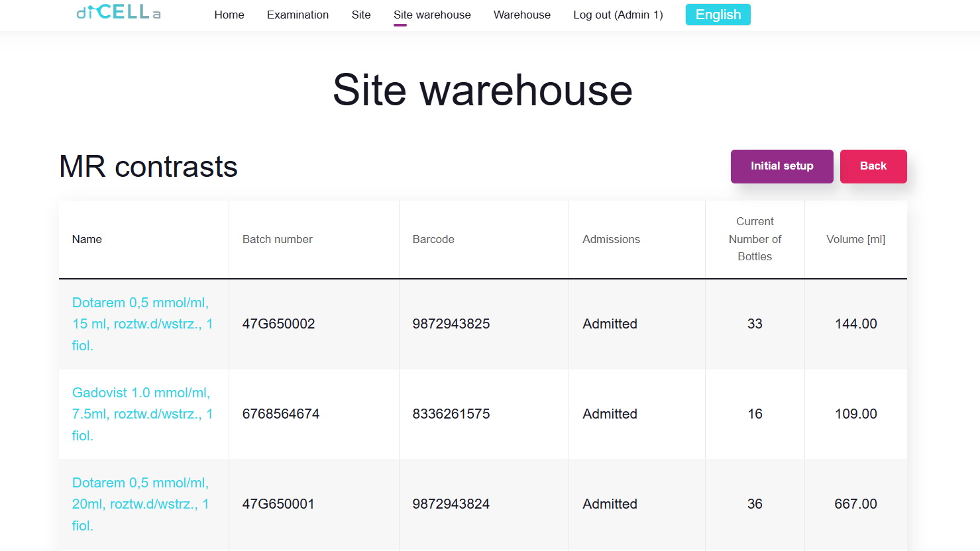Click bottle count 16

755,414
